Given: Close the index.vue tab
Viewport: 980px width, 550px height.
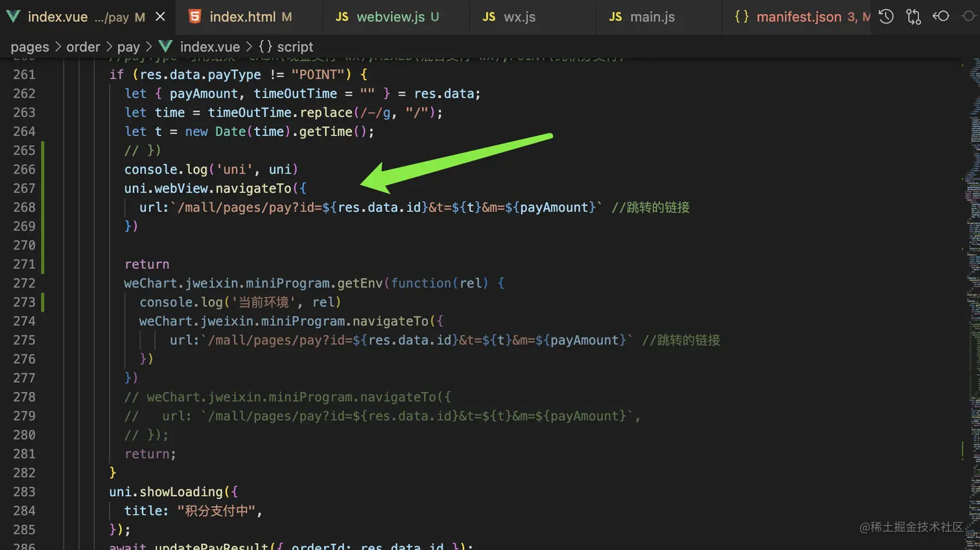Looking at the screenshot, I should [x=160, y=17].
